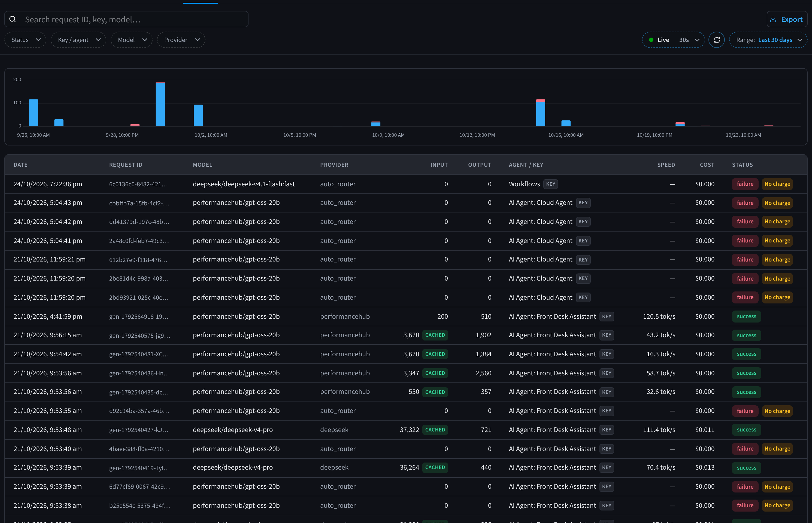Open request 6d77cf69-0067-42c9…

click(139, 487)
